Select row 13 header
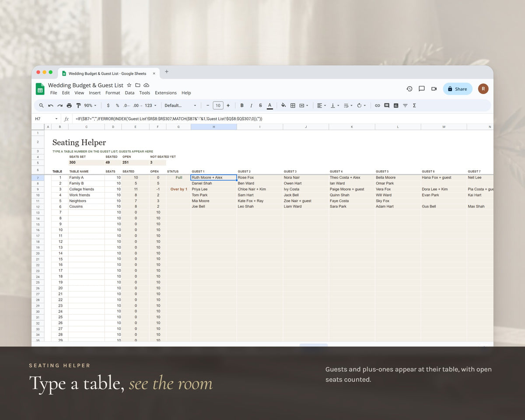This screenshot has width=525, height=420. tap(38, 213)
